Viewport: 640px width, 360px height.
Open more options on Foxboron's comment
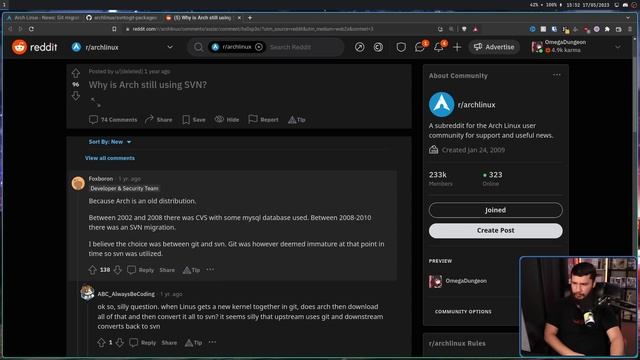point(210,269)
